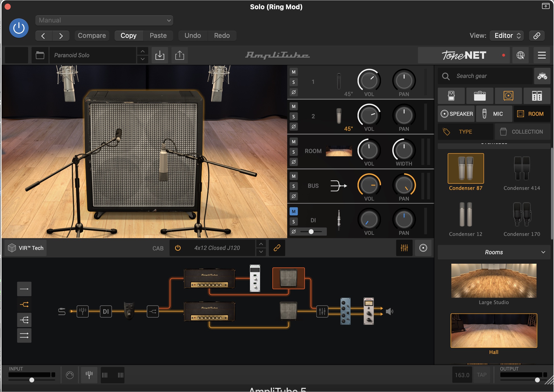Select the three-way split routing icon

coord(24,320)
